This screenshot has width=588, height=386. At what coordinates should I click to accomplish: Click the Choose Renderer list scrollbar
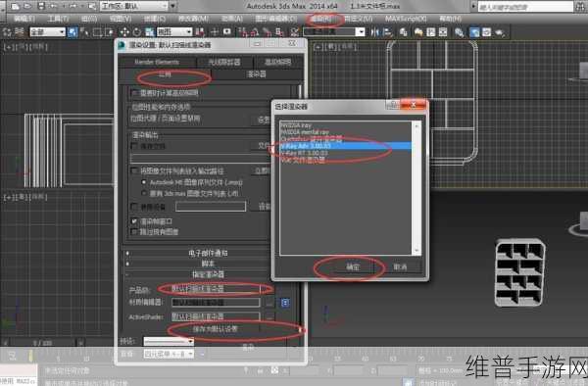pyautogui.click(x=416, y=188)
